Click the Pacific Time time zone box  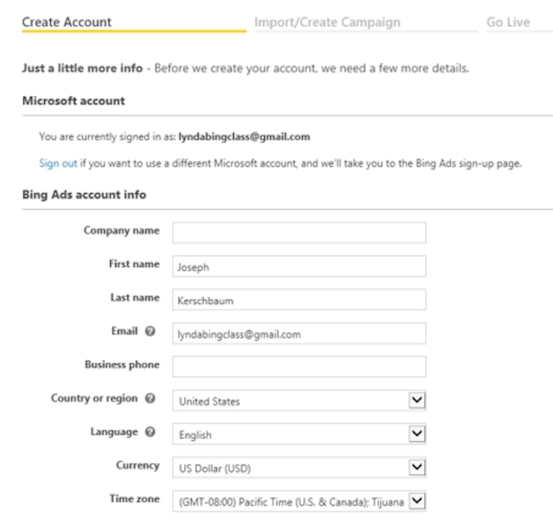pyautogui.click(x=299, y=501)
